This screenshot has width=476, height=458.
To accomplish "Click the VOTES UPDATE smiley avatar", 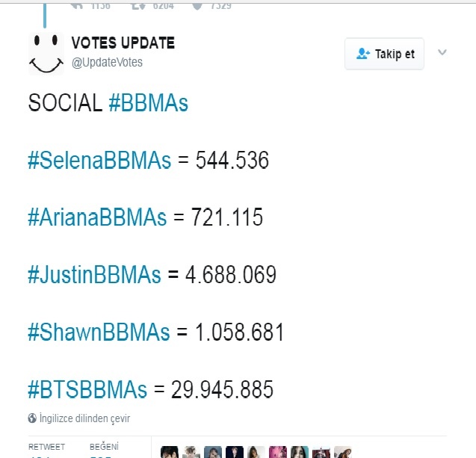I will 46,54.
